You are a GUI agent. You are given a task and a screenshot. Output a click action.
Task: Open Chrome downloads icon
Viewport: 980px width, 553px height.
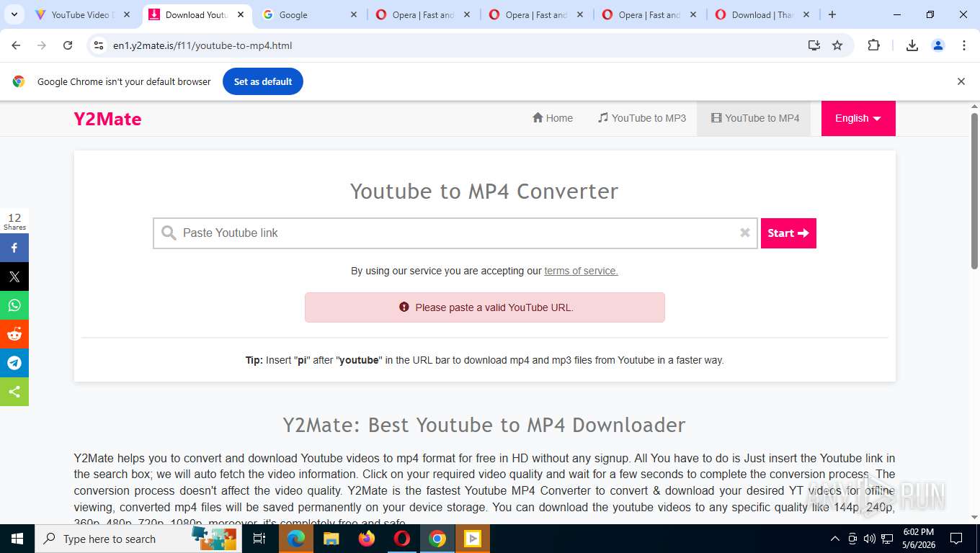[912, 45]
